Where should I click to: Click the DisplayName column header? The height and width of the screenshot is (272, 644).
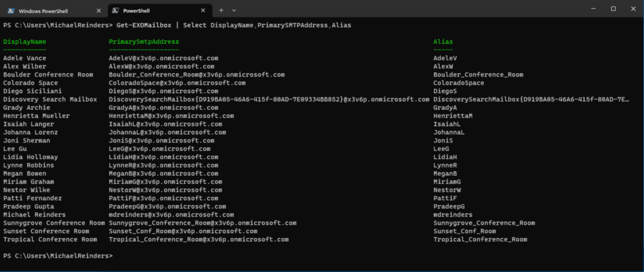coord(25,42)
